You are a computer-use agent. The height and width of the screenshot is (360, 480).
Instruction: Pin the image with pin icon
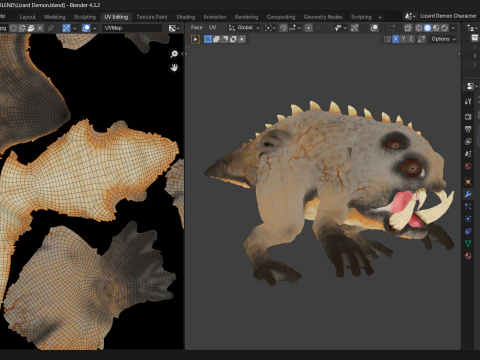pyautogui.click(x=51, y=28)
